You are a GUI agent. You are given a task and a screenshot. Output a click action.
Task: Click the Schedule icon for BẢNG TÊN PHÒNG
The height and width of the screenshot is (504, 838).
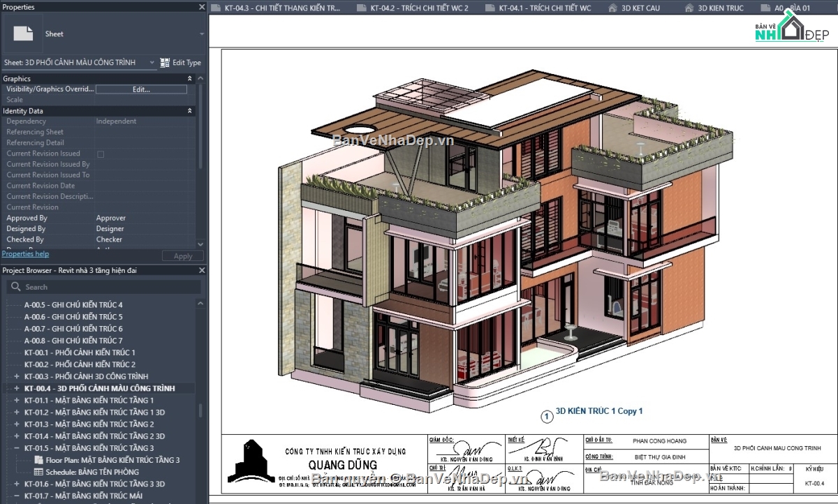click(x=39, y=472)
